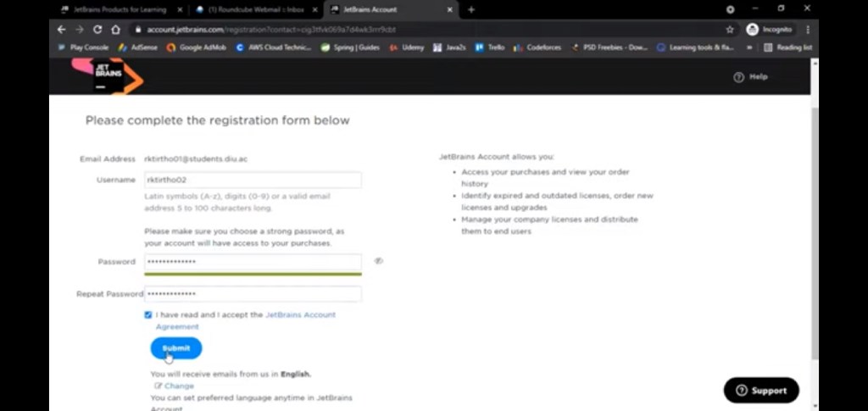Open the Reading list in bookmarks bar
The image size is (868, 411).
[x=788, y=47]
